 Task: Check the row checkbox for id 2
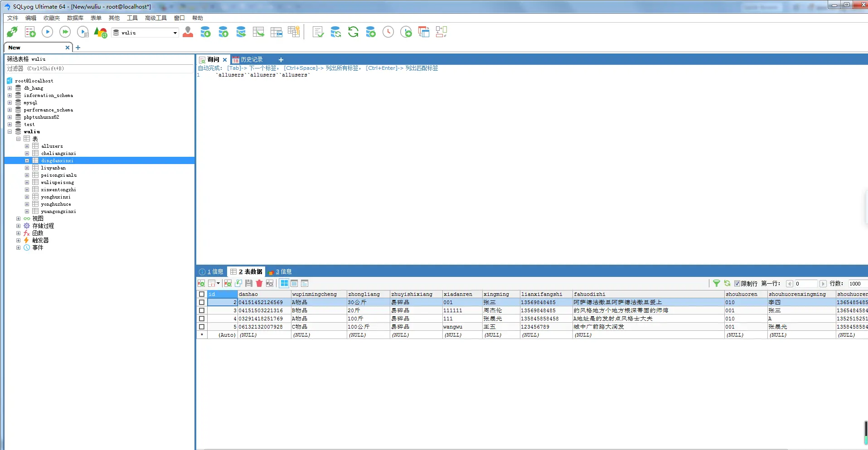[x=202, y=303]
